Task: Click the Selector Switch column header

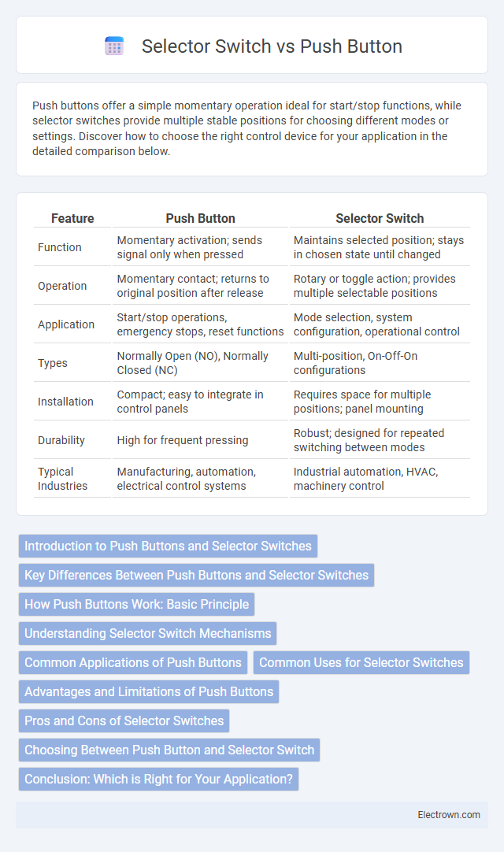Action: (380, 218)
